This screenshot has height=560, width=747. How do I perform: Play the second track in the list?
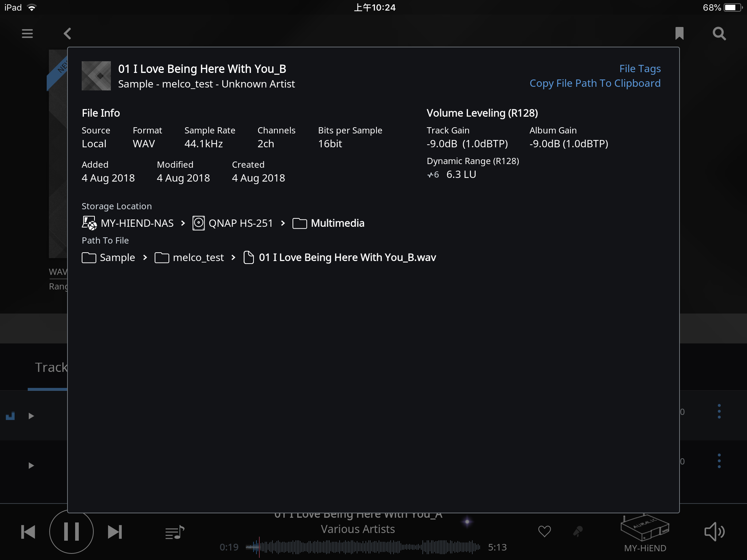pyautogui.click(x=31, y=466)
